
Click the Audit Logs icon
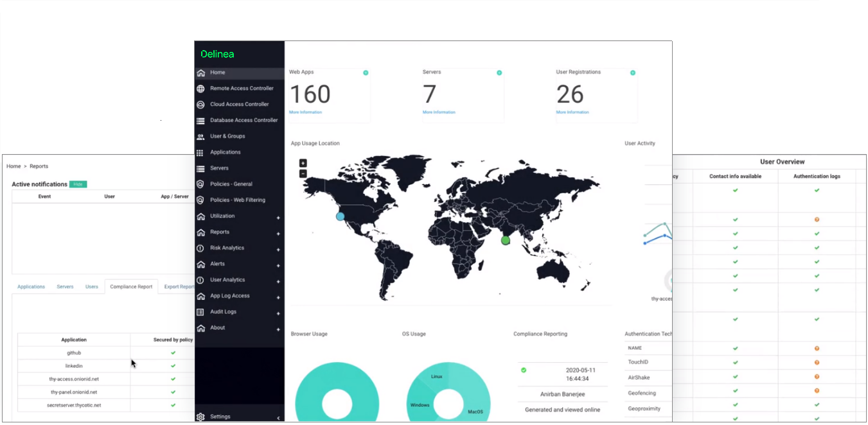201,312
